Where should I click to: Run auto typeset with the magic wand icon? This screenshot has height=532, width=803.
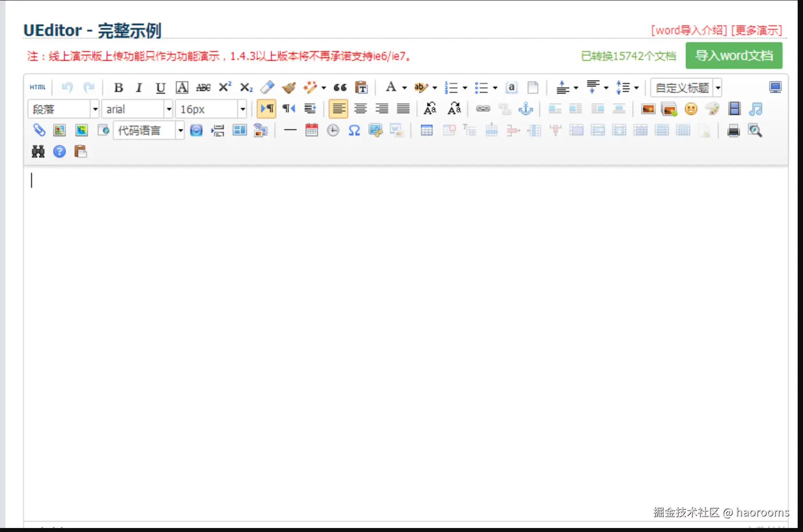310,87
